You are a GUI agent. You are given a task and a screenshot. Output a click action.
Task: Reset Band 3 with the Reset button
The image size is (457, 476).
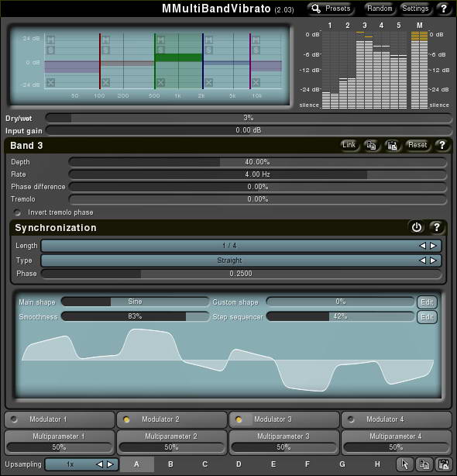[x=417, y=145]
